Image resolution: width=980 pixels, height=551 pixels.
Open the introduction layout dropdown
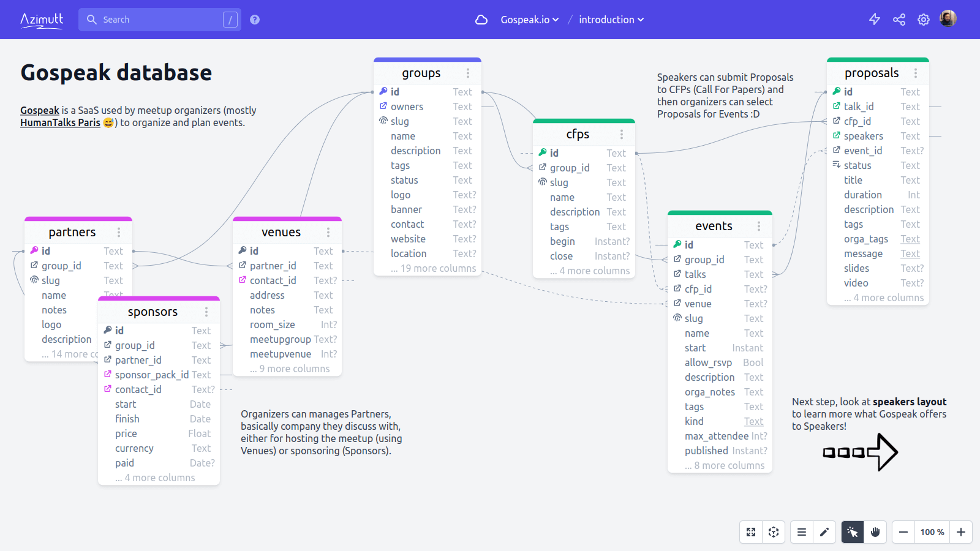tap(611, 20)
